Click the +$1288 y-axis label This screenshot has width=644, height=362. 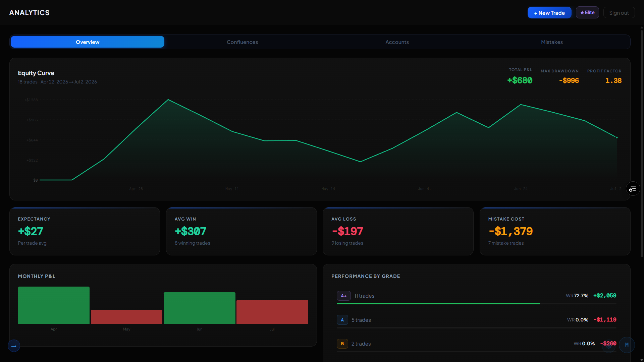tap(31, 100)
